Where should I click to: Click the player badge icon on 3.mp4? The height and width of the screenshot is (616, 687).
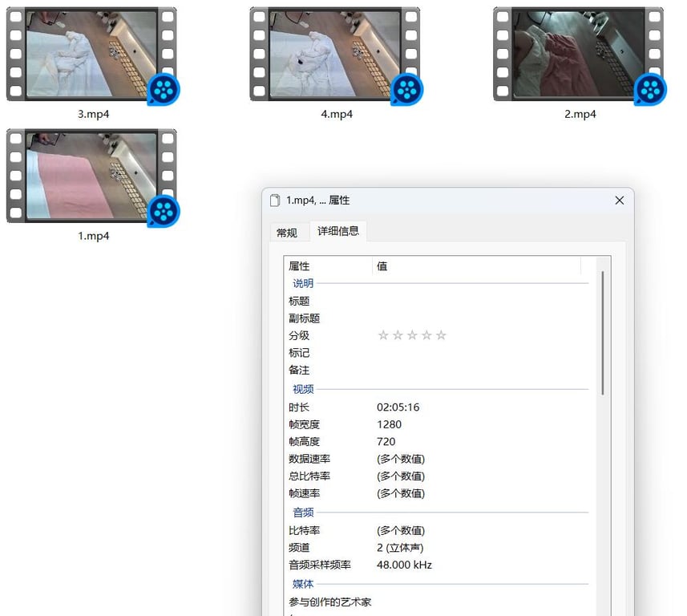164,90
